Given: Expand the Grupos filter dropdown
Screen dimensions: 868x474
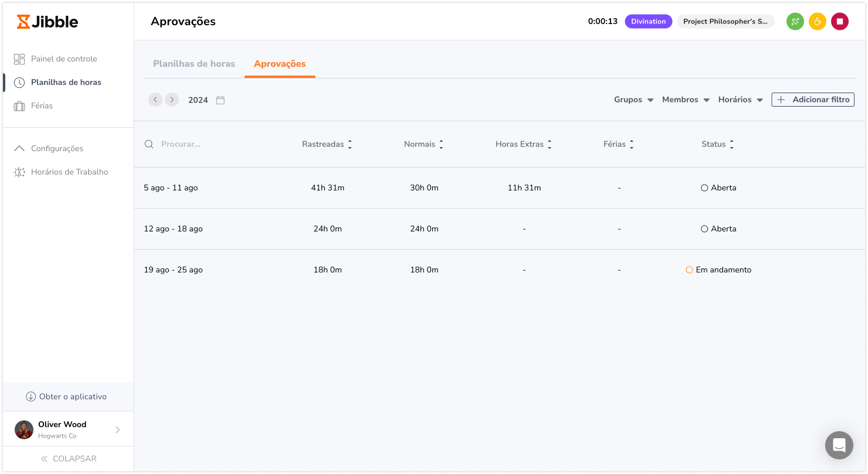Looking at the screenshot, I should [x=633, y=100].
